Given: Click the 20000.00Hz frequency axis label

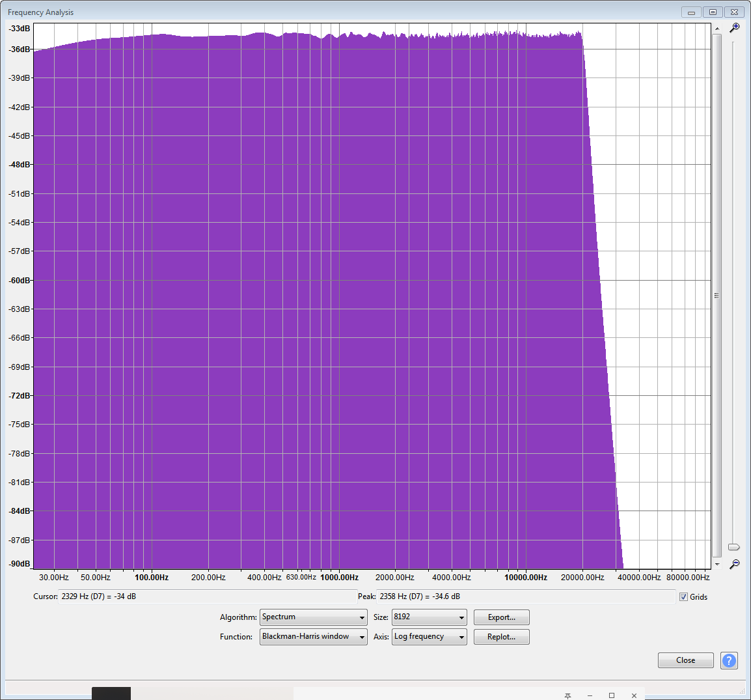Looking at the screenshot, I should 582,578.
